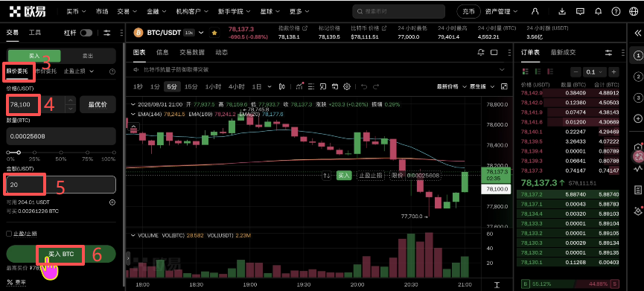This screenshot has height=291, width=644.
Task: Switch to 最新成交 tab
Action: [563, 52]
